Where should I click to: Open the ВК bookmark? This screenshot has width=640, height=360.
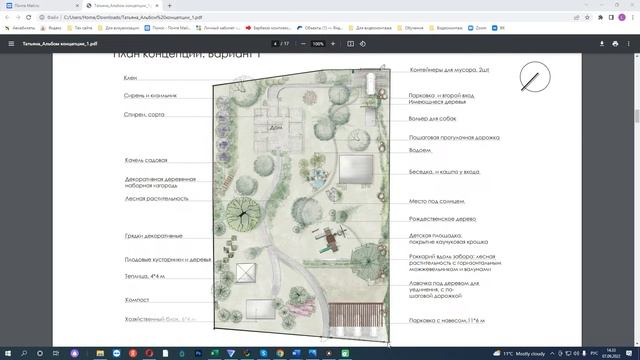pos(498,28)
